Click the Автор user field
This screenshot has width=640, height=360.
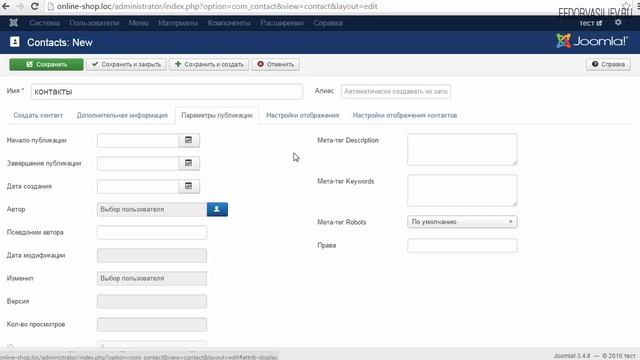152,209
